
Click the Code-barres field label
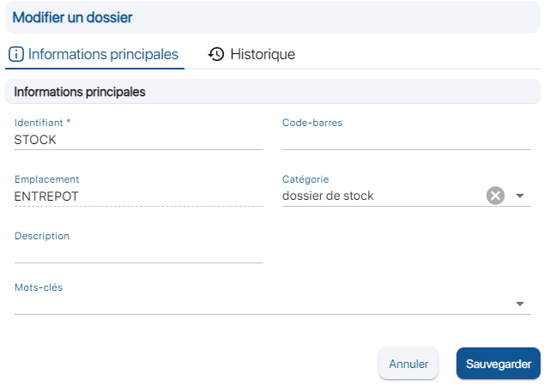click(x=312, y=123)
